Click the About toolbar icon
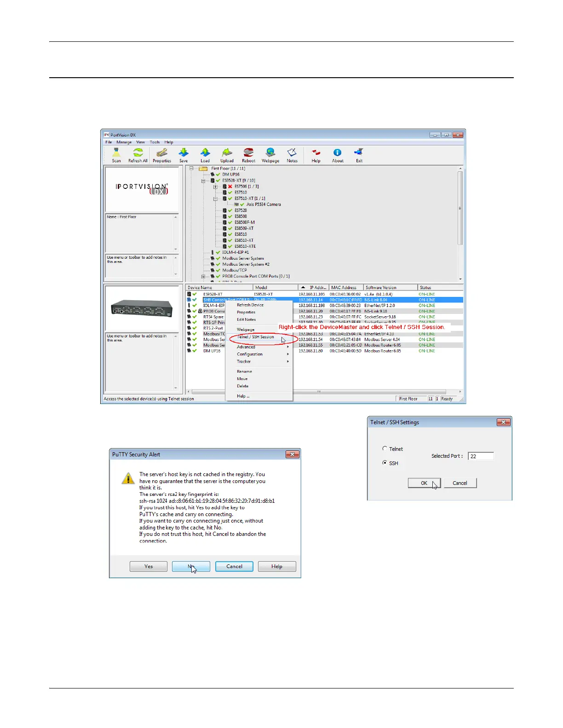The image size is (563, 728). click(x=338, y=152)
